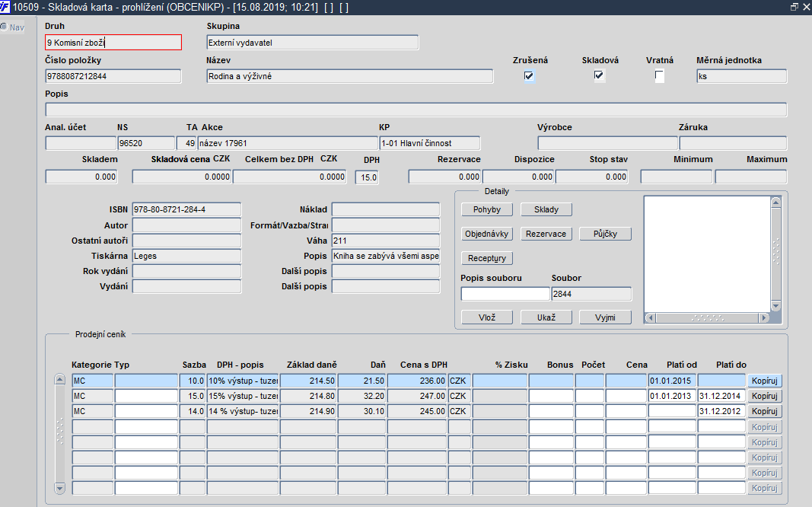
Task: Click the Náklad field
Action: (386, 209)
